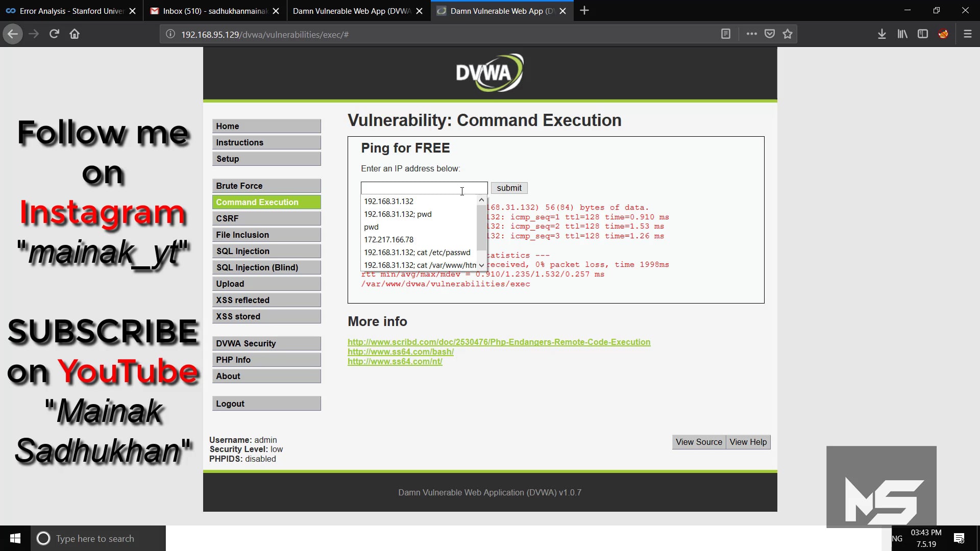980x551 pixels.
Task: Click the Cortana circle in taskbar search
Action: tap(43, 538)
